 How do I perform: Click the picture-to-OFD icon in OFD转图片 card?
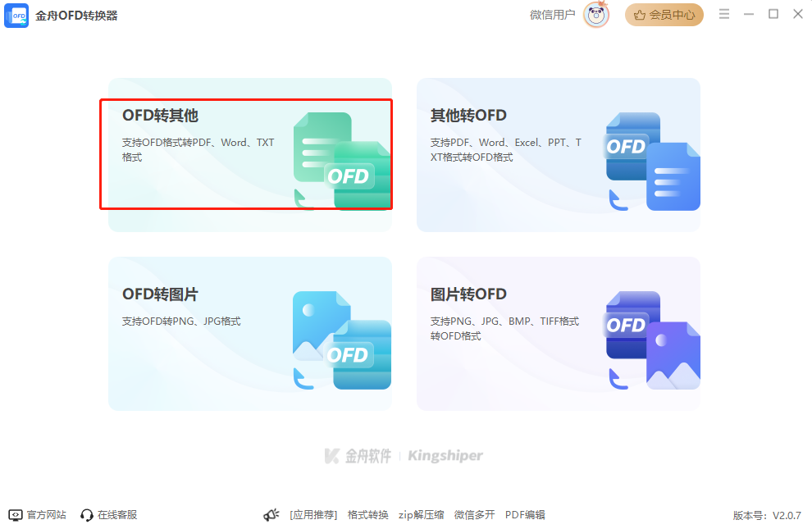click(342, 340)
